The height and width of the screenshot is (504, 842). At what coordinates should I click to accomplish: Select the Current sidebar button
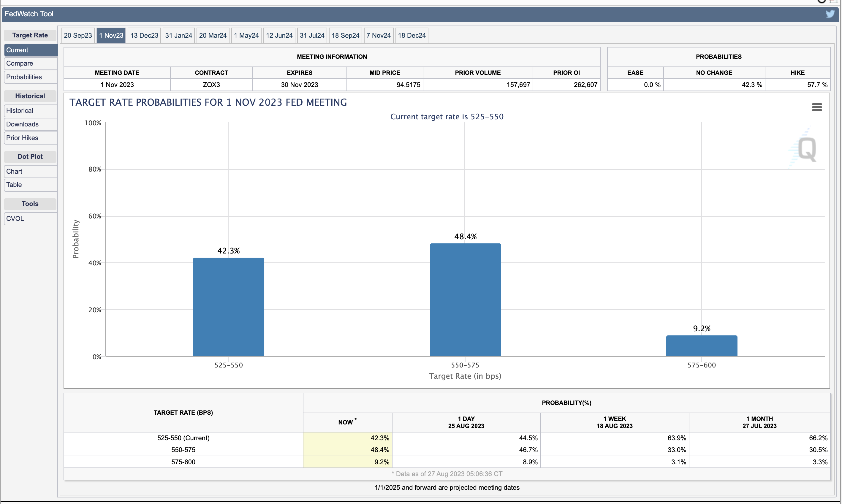pos(30,50)
